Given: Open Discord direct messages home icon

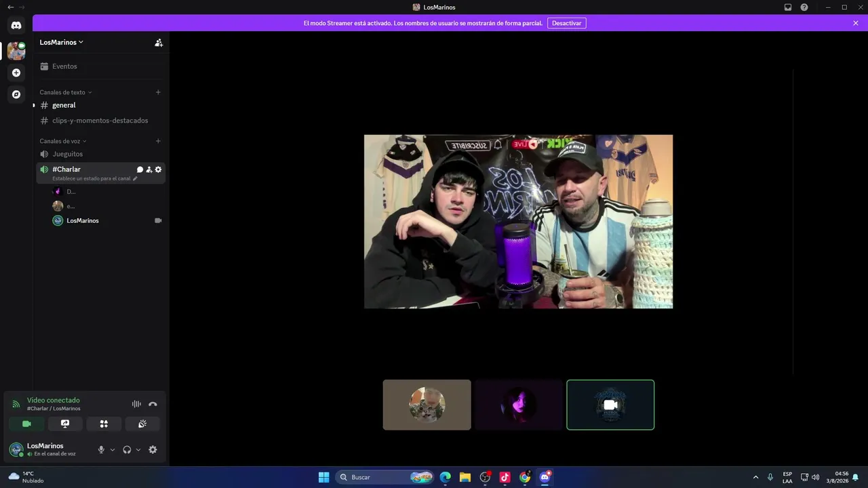Looking at the screenshot, I should [16, 25].
